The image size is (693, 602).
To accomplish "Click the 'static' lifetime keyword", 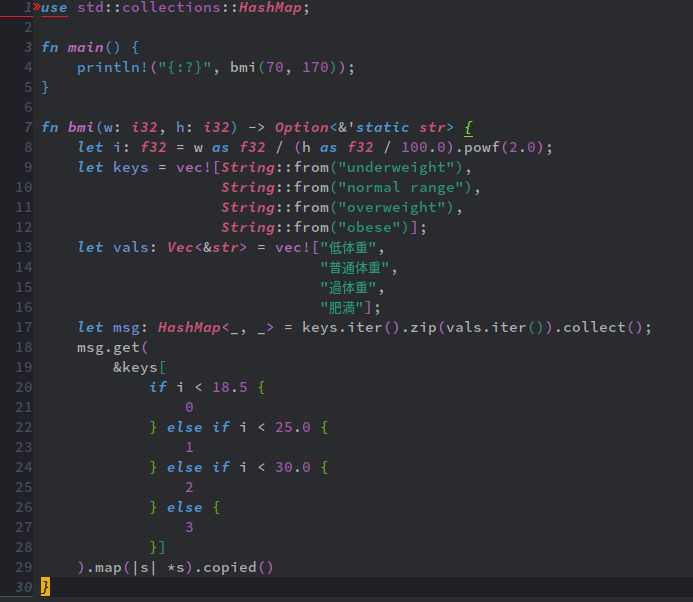I will point(383,127).
